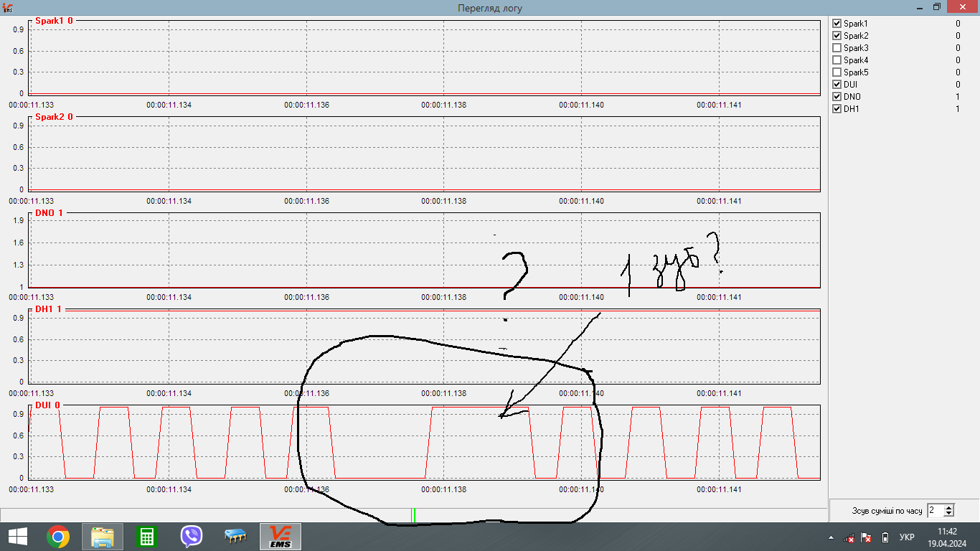The height and width of the screenshot is (551, 980).
Task: Check the battery tray icon
Action: point(885,537)
